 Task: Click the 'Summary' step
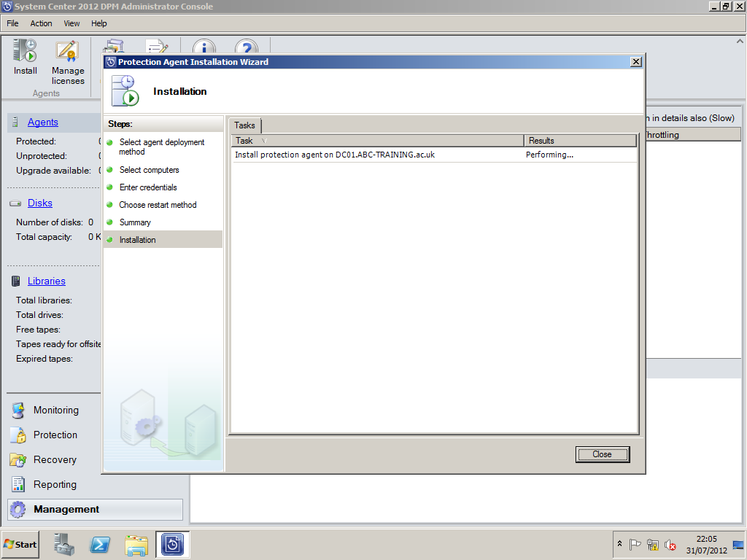(135, 222)
